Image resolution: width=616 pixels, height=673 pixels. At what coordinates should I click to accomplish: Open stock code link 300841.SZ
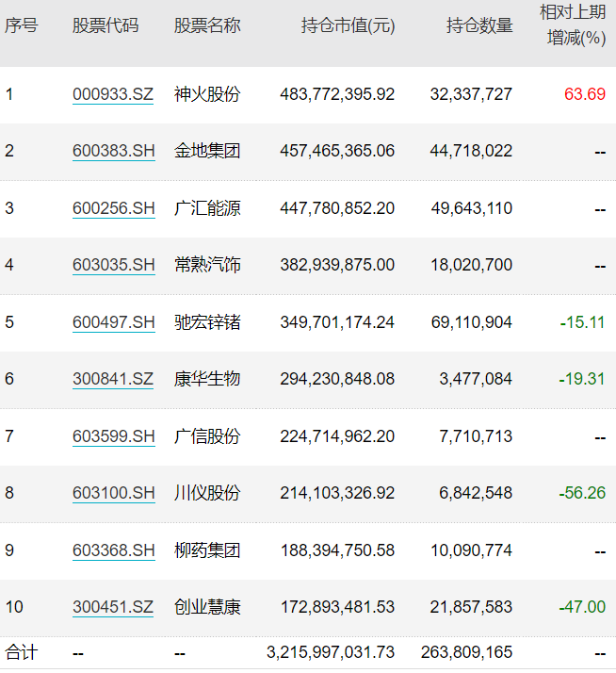coord(113,379)
